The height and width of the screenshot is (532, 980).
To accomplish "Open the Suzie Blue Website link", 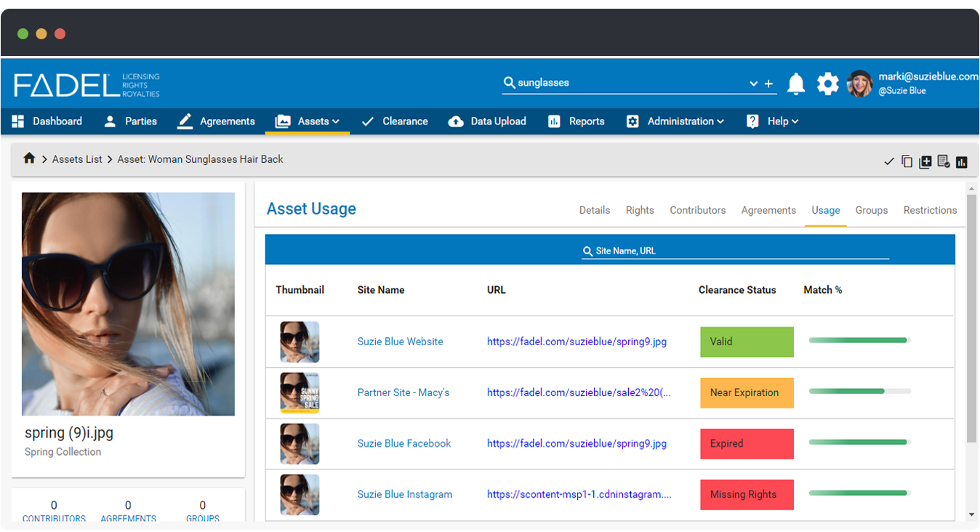I will click(x=400, y=342).
